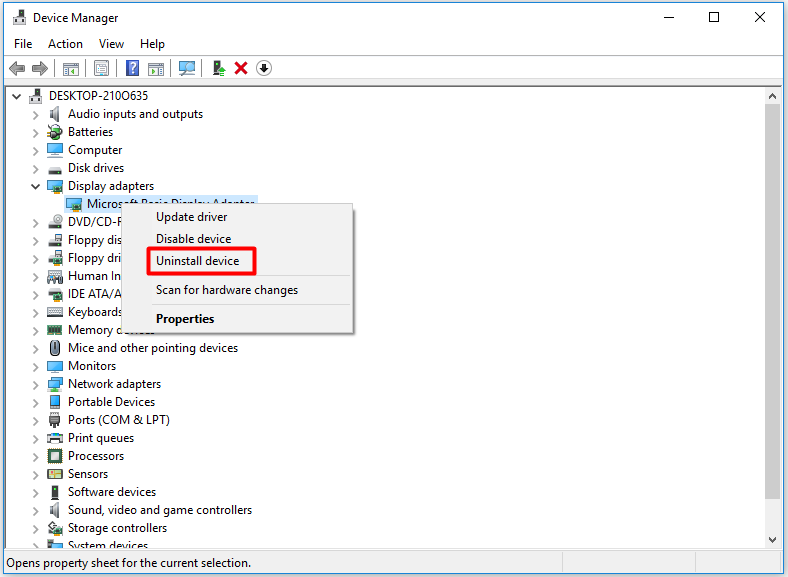Screen dimensions: 788x577
Task: Click the scrollbar down arrow
Action: pos(772,540)
